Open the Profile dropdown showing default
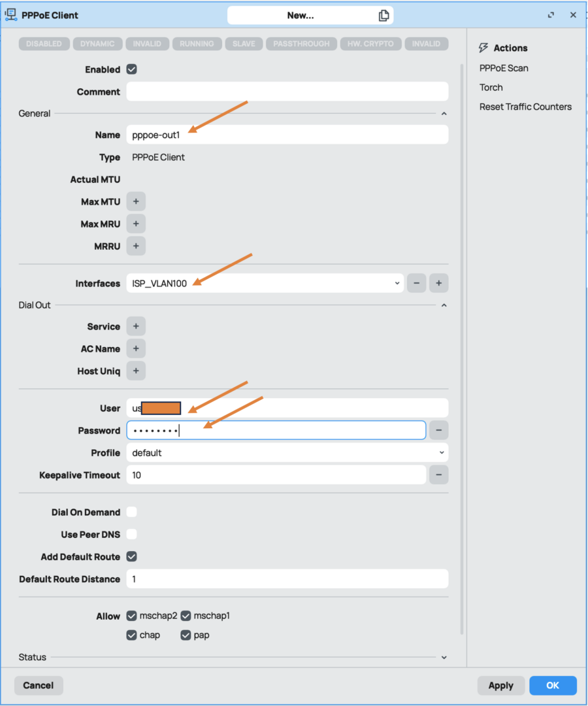 pyautogui.click(x=443, y=452)
